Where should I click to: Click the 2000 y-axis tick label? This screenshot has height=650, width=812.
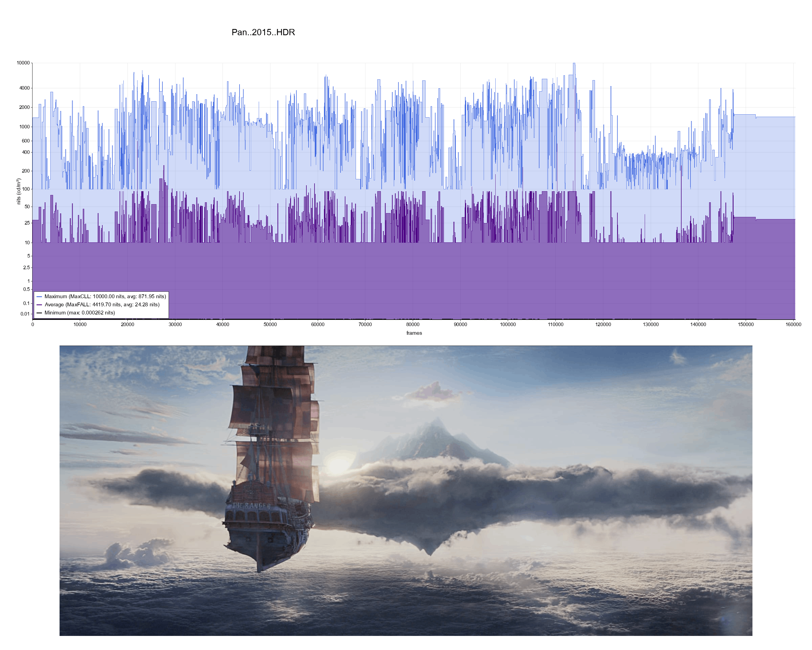pos(24,108)
